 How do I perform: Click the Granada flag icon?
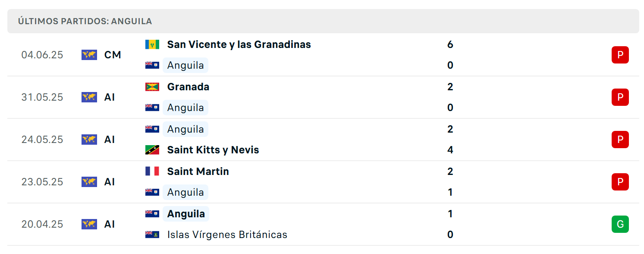[152, 87]
